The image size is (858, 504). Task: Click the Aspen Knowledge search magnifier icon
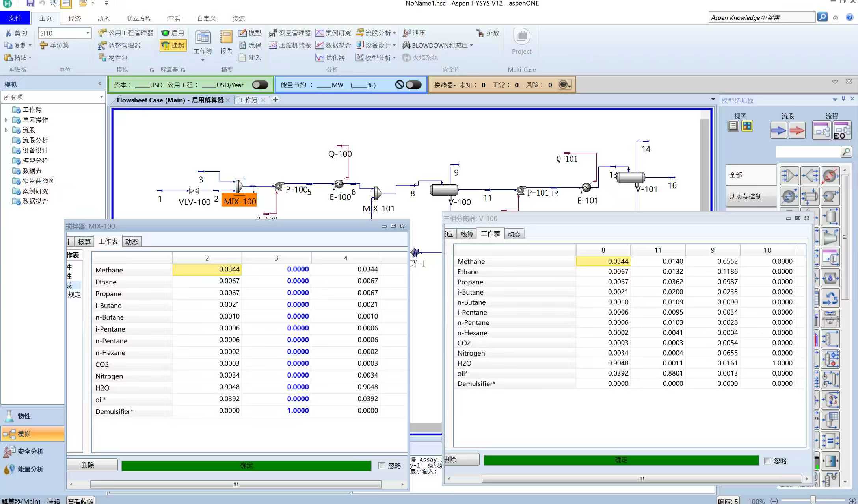822,17
